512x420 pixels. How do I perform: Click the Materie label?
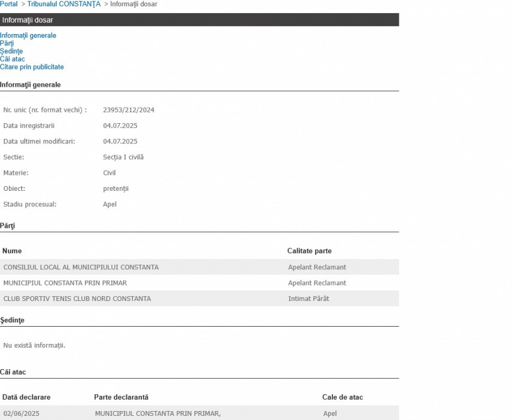(x=16, y=173)
